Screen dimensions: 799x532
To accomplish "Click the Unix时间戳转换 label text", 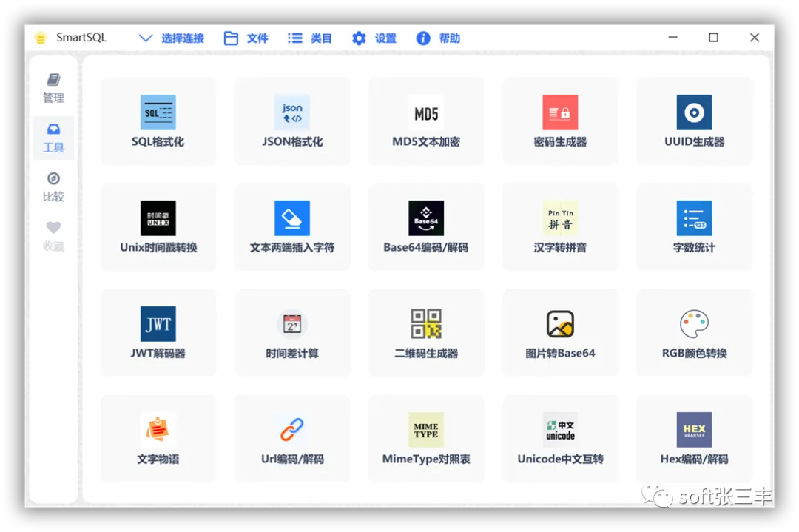I will click(x=158, y=248).
